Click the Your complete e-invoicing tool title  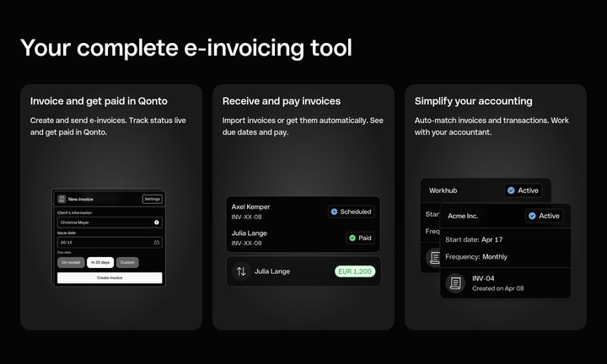point(186,48)
